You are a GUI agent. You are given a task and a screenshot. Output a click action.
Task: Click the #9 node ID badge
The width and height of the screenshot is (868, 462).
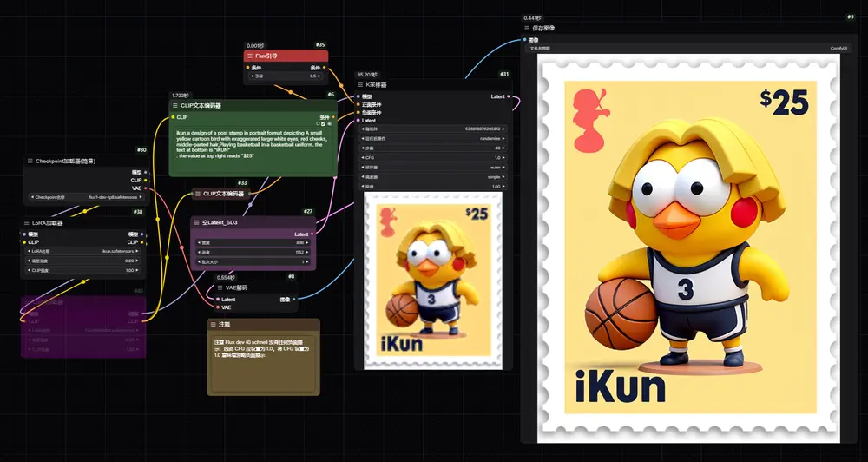pyautogui.click(x=851, y=17)
